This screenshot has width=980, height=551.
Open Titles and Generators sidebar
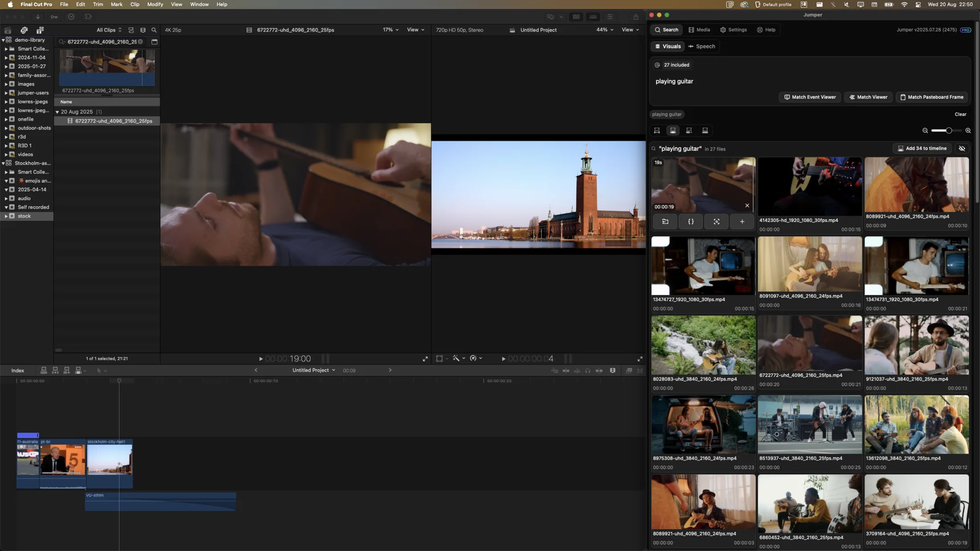click(x=40, y=30)
